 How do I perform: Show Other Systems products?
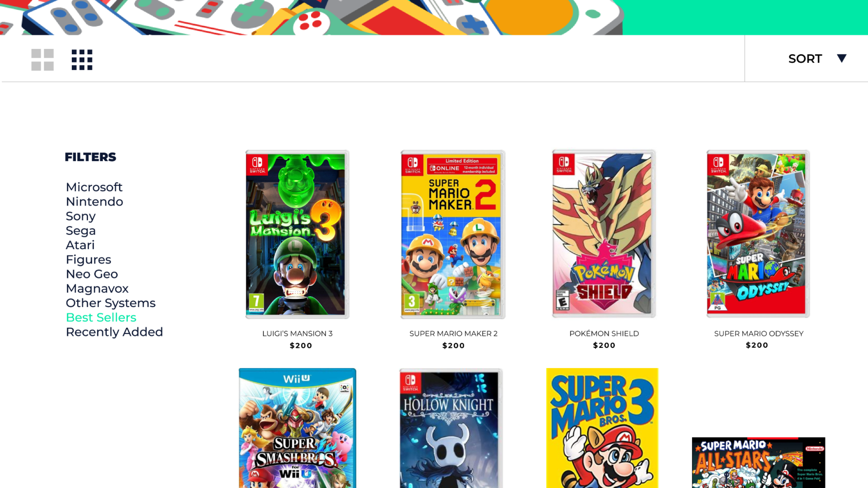click(x=111, y=303)
